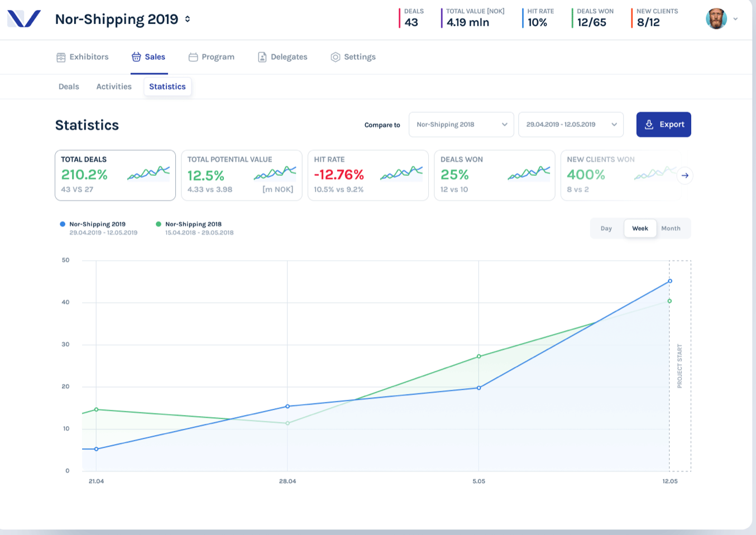Select the Statistics sub-tab

(168, 87)
